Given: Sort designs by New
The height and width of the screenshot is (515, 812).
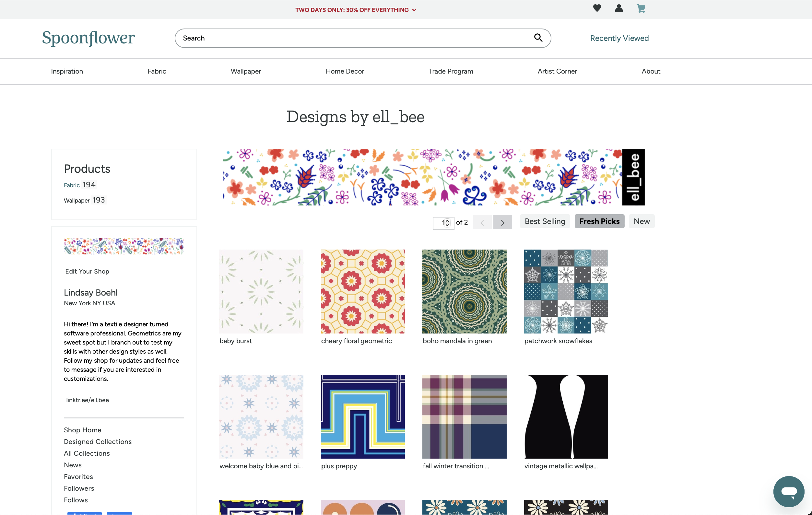Looking at the screenshot, I should tap(641, 221).
